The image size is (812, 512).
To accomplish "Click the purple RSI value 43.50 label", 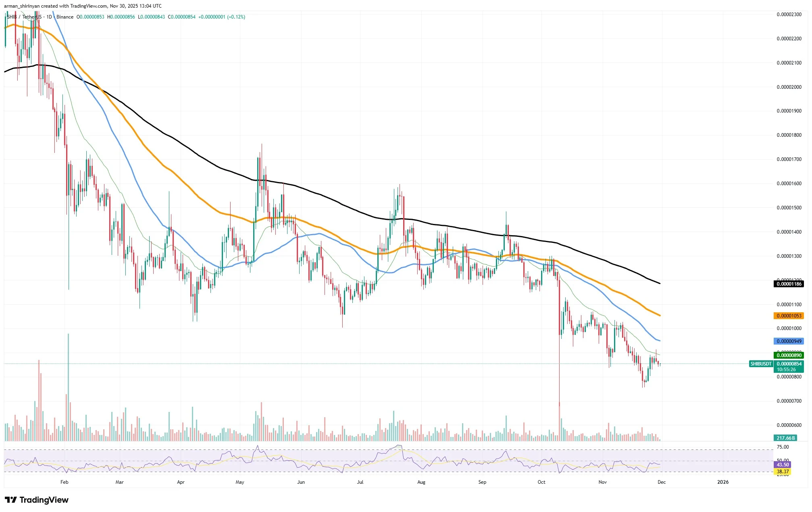I will point(783,465).
